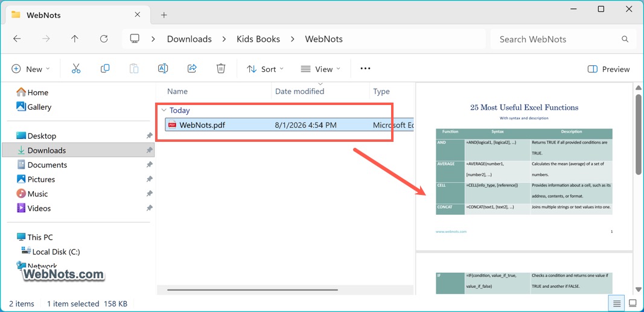Screen dimensions: 644x312
Task: Click the pin icon beside Documents
Action: point(150,165)
